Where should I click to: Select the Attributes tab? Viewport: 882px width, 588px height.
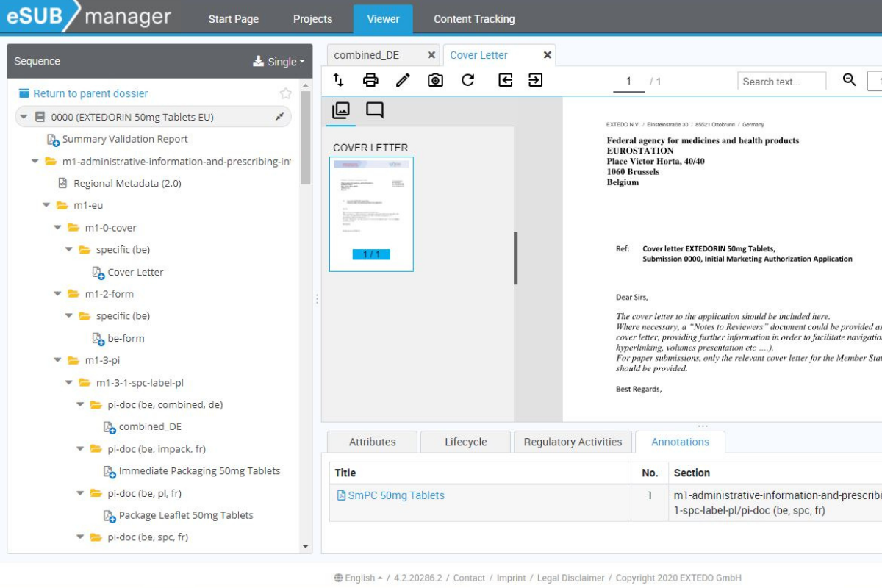[373, 442]
